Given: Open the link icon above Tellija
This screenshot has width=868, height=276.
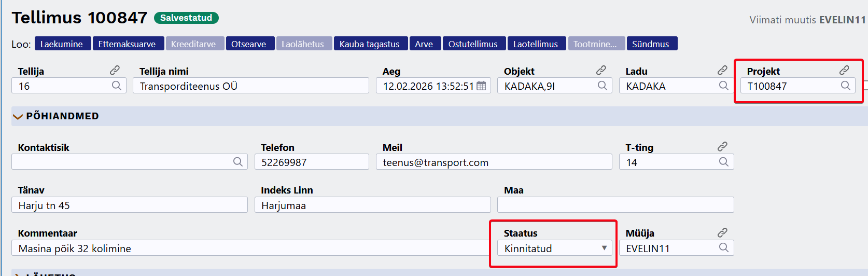Looking at the screenshot, I should click(115, 70).
